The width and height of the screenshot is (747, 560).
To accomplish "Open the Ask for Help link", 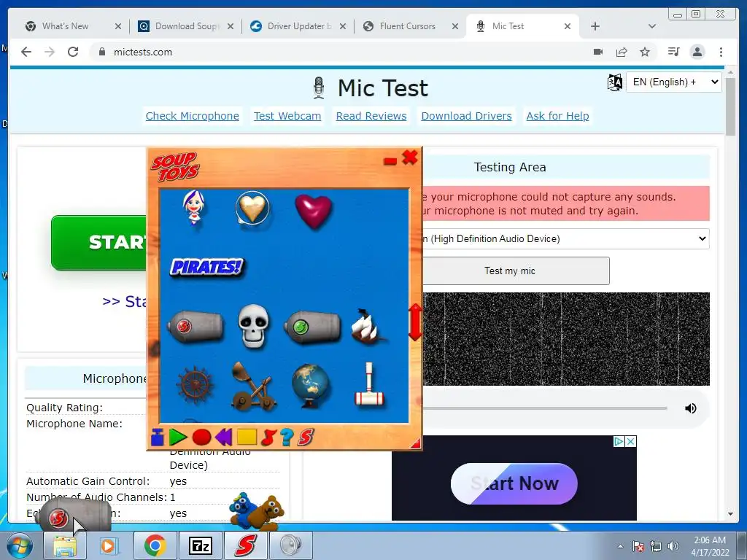I will [x=557, y=116].
